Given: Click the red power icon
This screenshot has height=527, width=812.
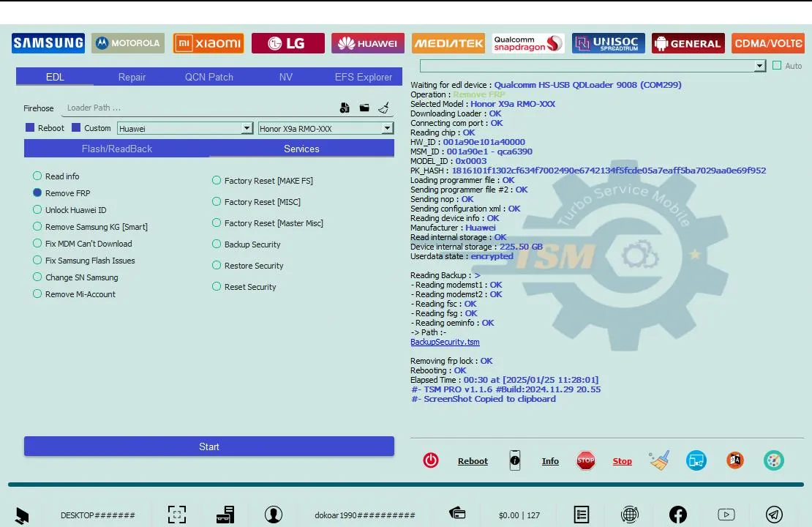Looking at the screenshot, I should click(431, 460).
